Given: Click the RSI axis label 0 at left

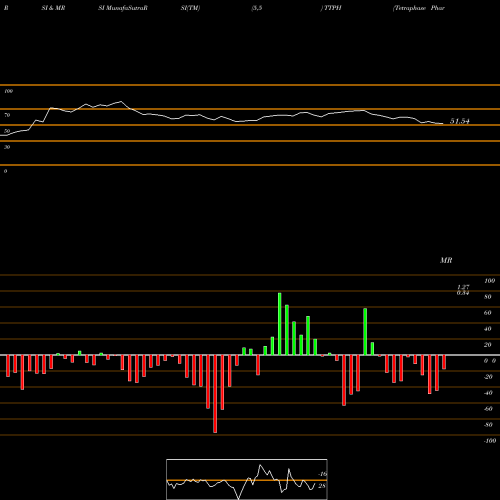Looking at the screenshot, I should (5, 171).
